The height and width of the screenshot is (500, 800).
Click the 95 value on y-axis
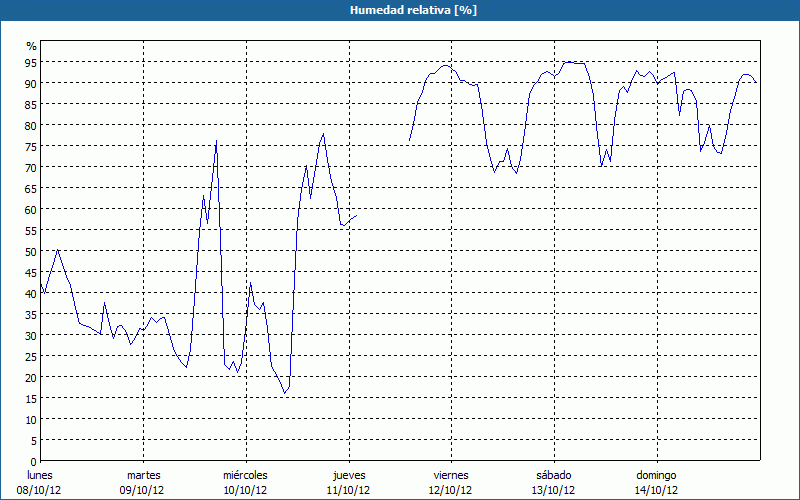pyautogui.click(x=31, y=62)
